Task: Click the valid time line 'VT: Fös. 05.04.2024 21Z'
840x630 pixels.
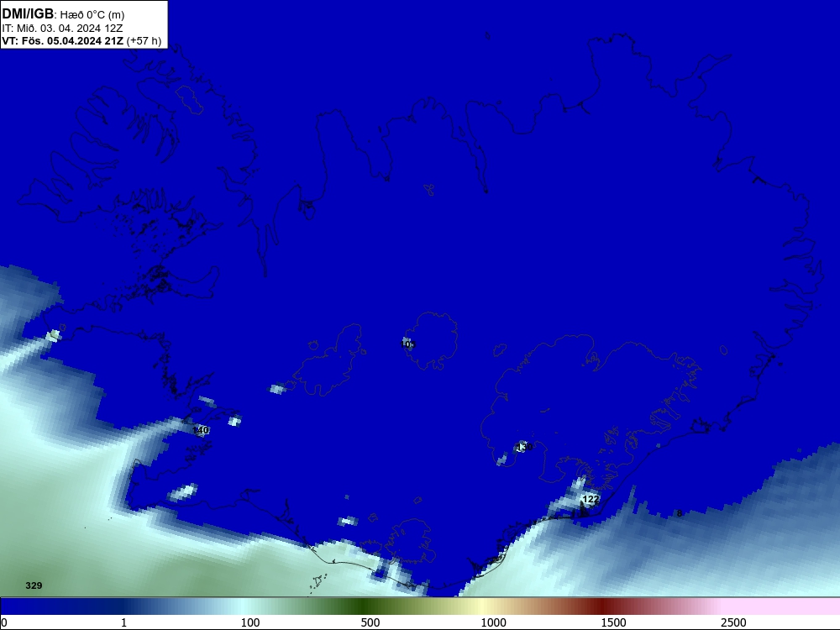Action: (63, 41)
